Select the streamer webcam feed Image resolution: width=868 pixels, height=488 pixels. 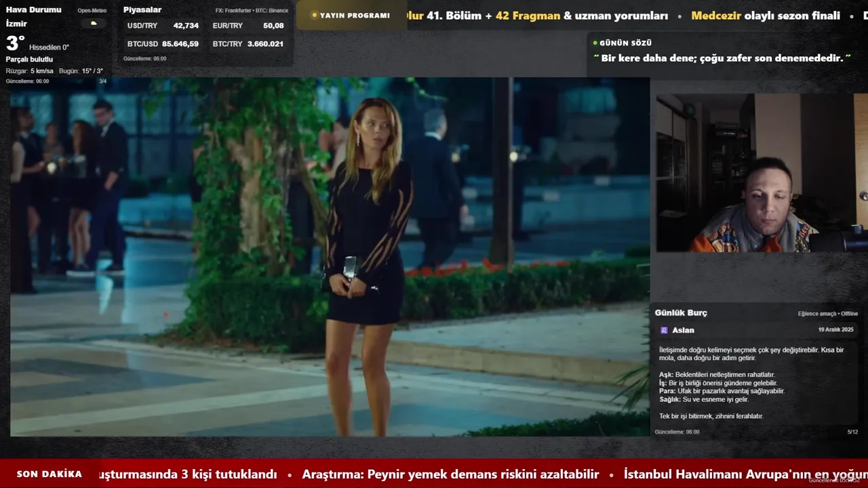(762, 173)
